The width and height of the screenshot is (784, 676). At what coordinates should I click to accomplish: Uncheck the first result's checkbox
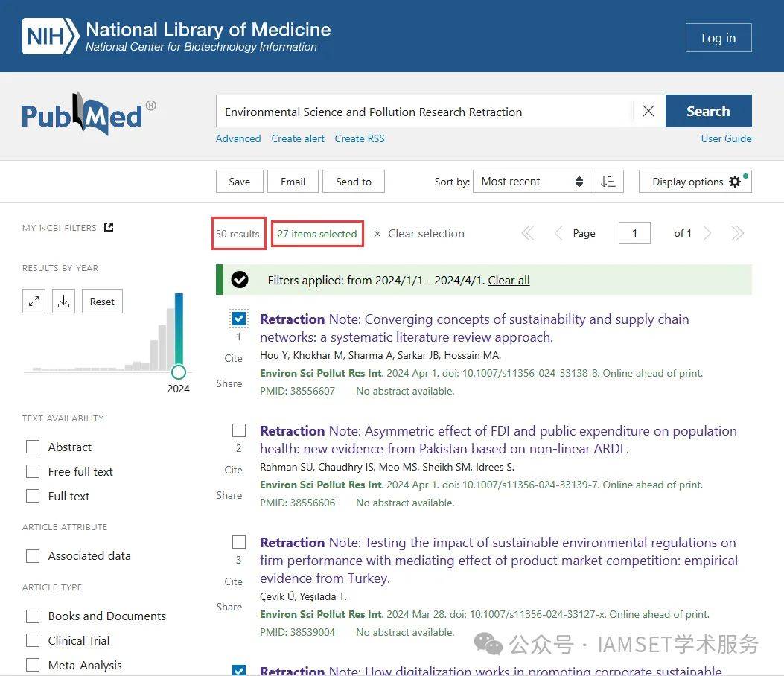click(239, 319)
